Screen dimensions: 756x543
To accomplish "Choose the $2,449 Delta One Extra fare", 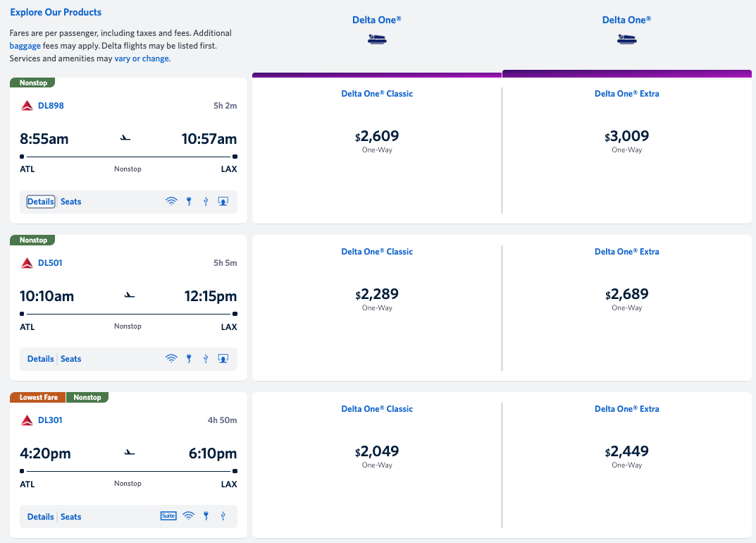I will pyautogui.click(x=626, y=452).
